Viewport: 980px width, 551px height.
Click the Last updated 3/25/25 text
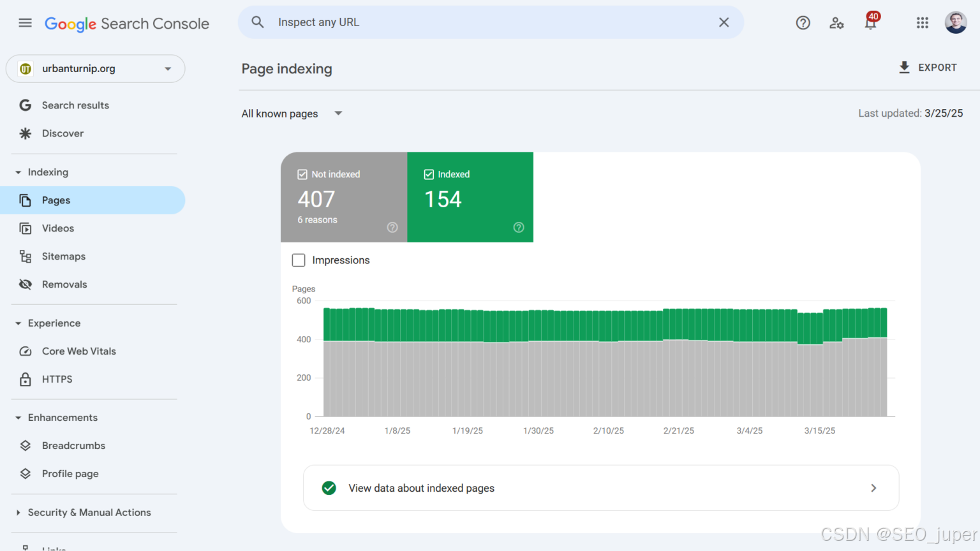(910, 114)
